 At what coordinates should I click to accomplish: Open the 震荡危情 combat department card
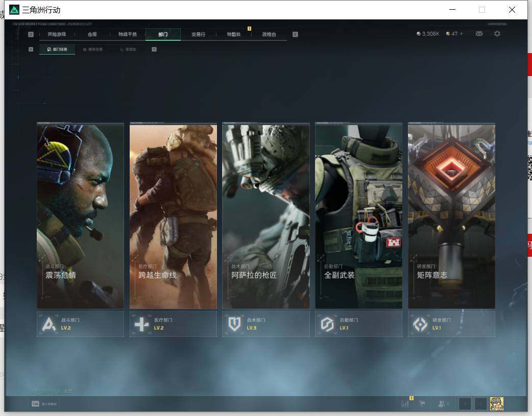[x=80, y=216]
